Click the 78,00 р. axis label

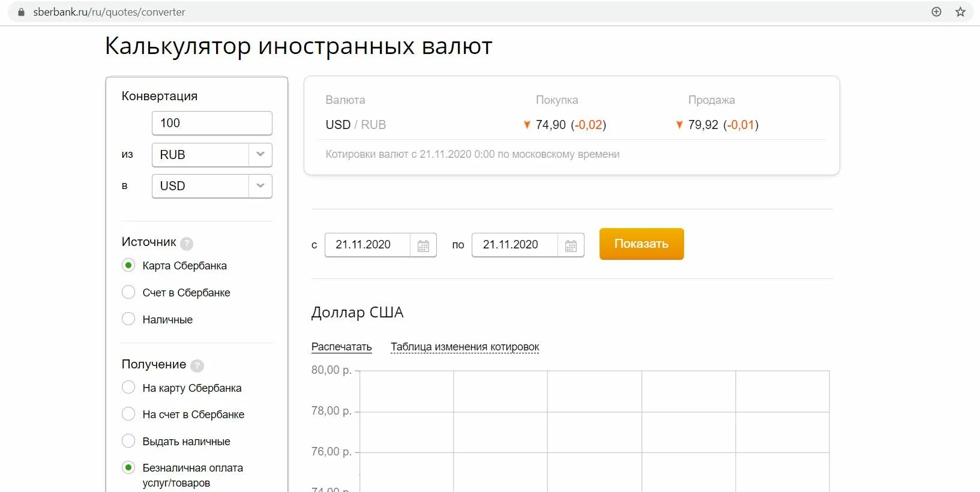pyautogui.click(x=331, y=411)
